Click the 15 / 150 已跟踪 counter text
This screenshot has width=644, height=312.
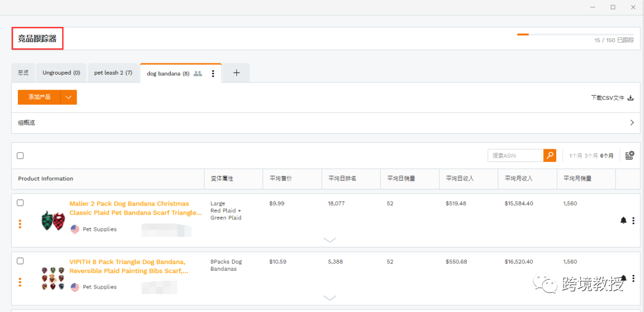click(614, 40)
